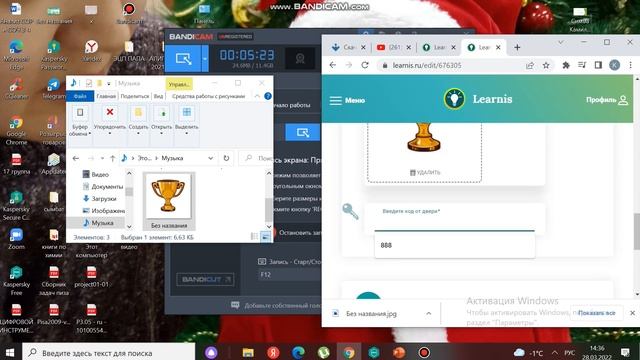640x360 pixels.
Task: Select Видео in Explorer navigation tree
Action: tap(100, 174)
